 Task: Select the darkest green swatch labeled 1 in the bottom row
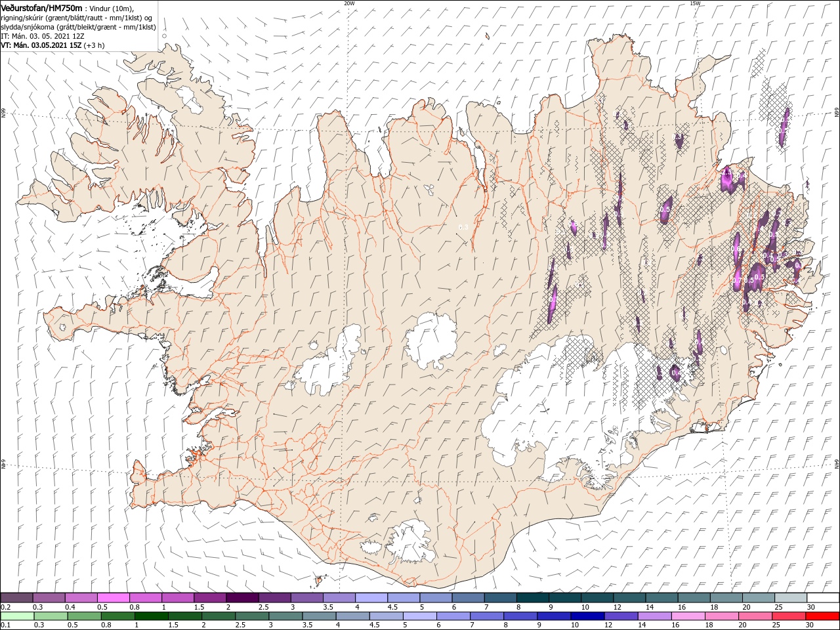click(151, 616)
